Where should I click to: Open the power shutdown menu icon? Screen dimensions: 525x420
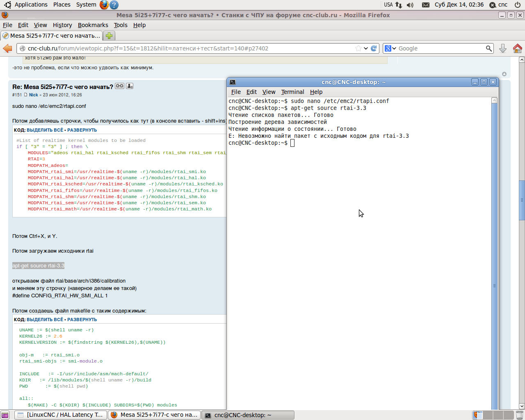(x=518, y=5)
